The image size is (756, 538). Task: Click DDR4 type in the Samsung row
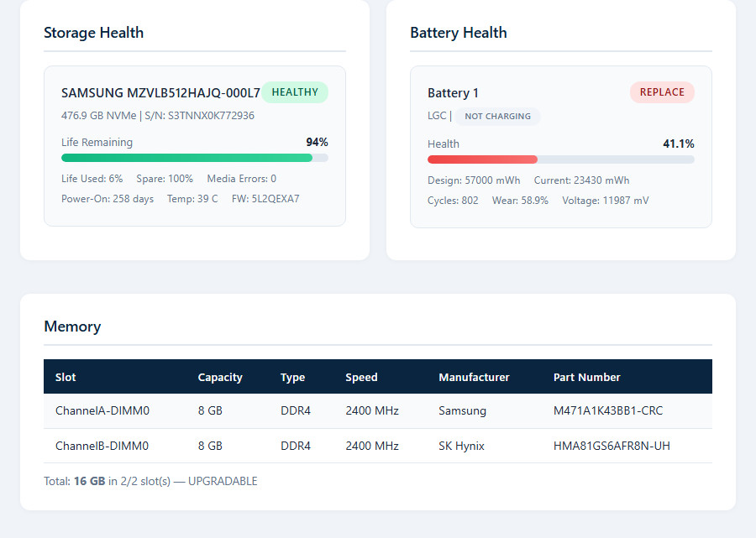[296, 411]
